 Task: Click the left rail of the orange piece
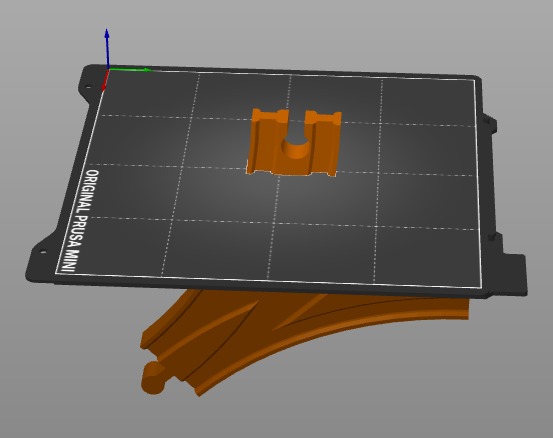263,143
